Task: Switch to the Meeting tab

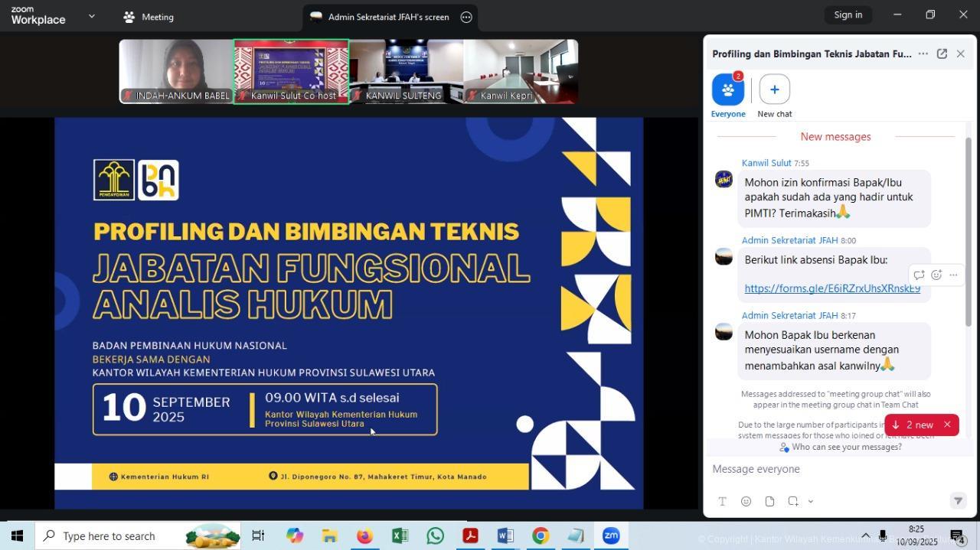Action: pyautogui.click(x=149, y=17)
